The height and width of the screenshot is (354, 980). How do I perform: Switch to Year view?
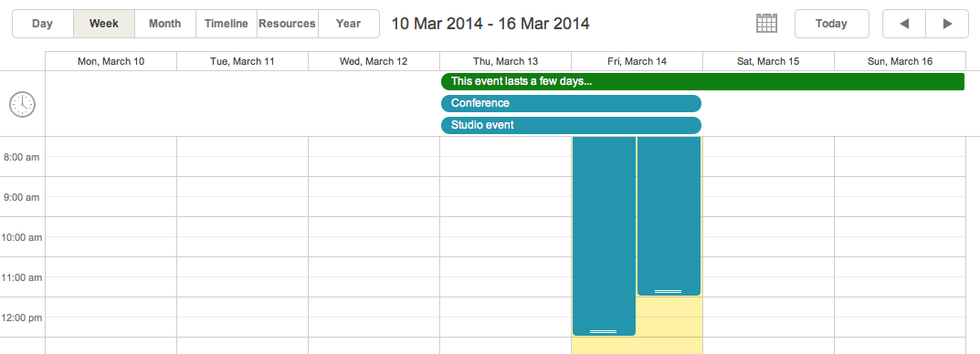pyautogui.click(x=348, y=24)
